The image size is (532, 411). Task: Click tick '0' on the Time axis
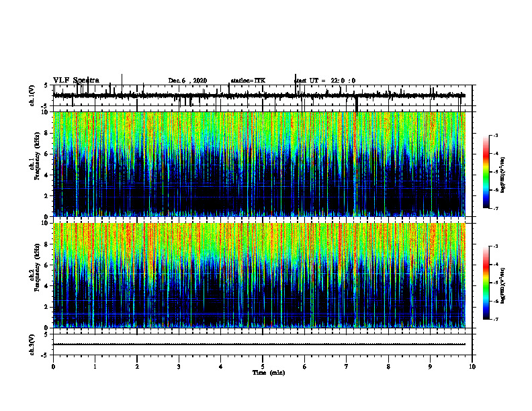pyautogui.click(x=53, y=367)
